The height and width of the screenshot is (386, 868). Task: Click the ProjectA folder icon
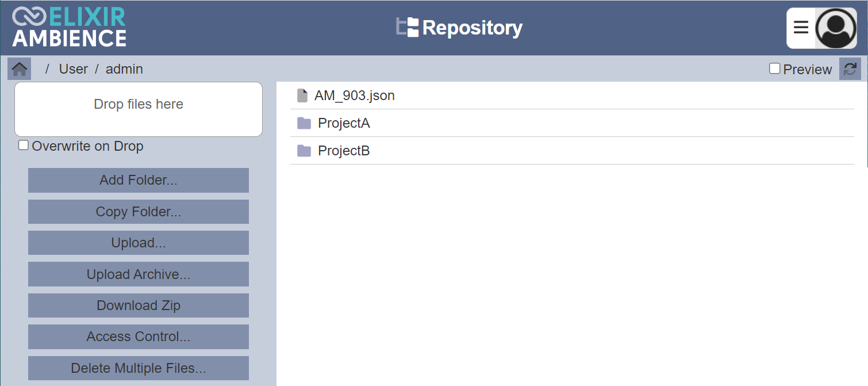304,123
